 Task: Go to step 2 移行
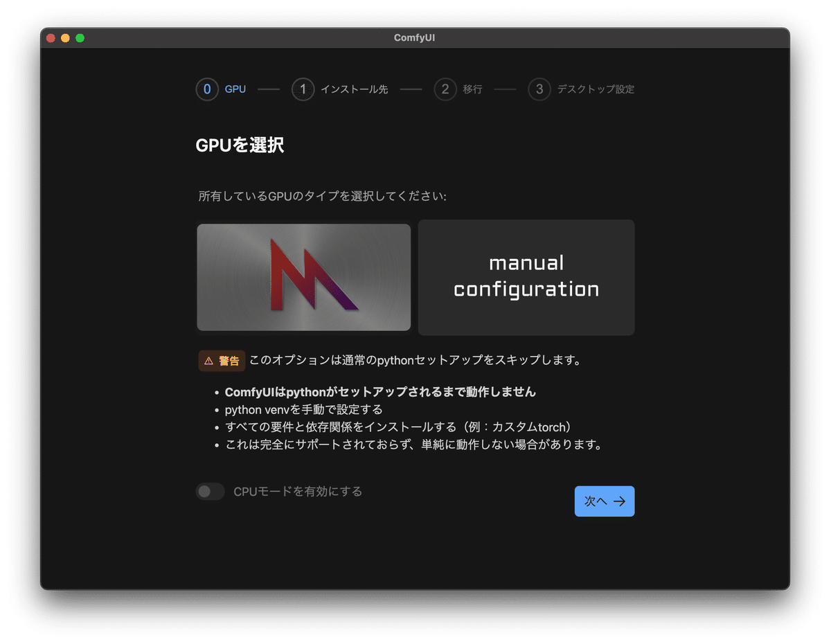pos(458,89)
